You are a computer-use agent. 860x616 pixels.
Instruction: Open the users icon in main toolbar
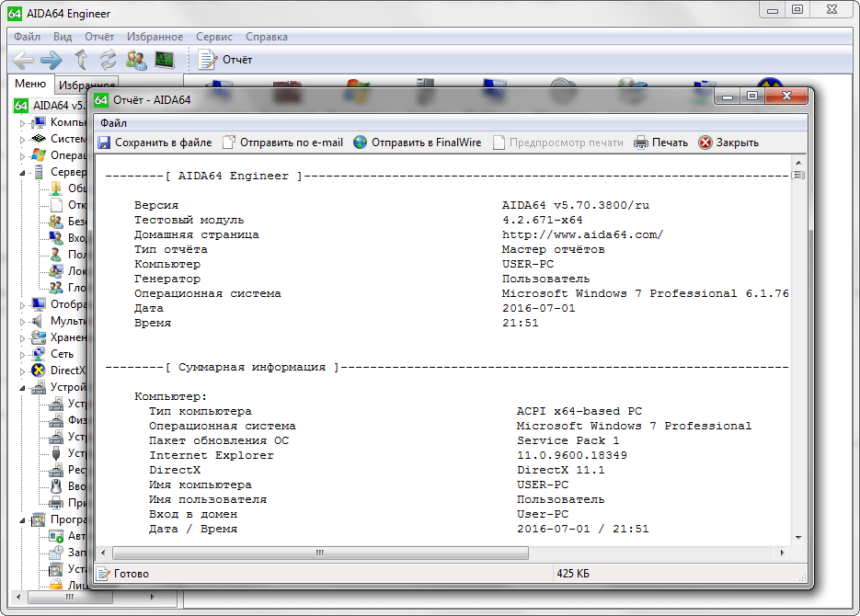point(136,60)
